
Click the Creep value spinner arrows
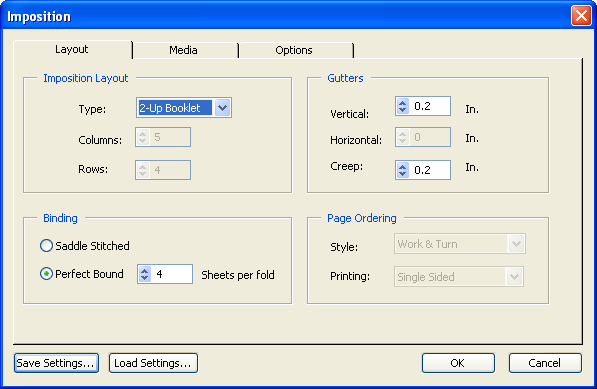[402, 170]
